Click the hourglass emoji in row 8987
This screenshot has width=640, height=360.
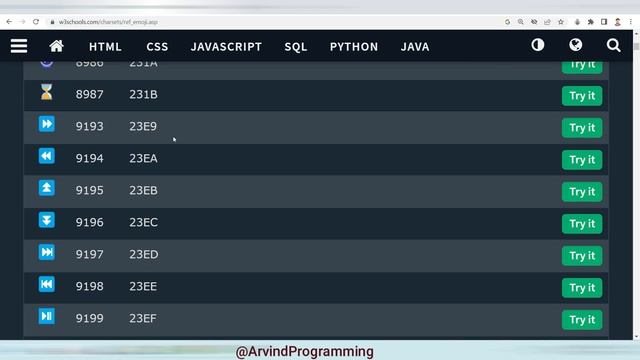point(47,92)
